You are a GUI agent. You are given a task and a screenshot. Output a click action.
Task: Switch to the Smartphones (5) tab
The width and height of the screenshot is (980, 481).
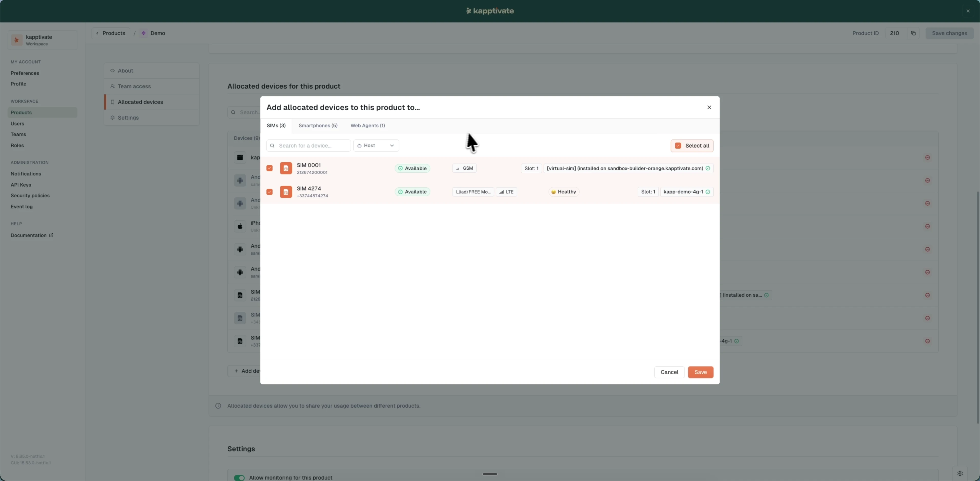tap(318, 126)
